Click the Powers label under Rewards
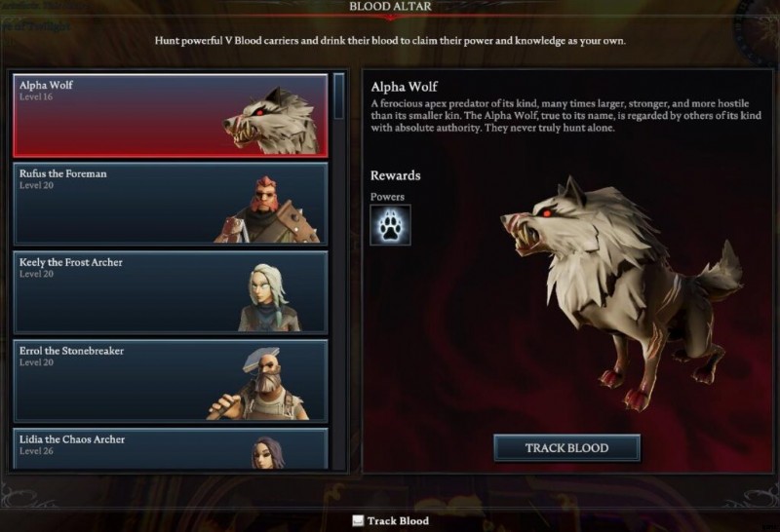This screenshot has height=532, width=780. click(387, 197)
